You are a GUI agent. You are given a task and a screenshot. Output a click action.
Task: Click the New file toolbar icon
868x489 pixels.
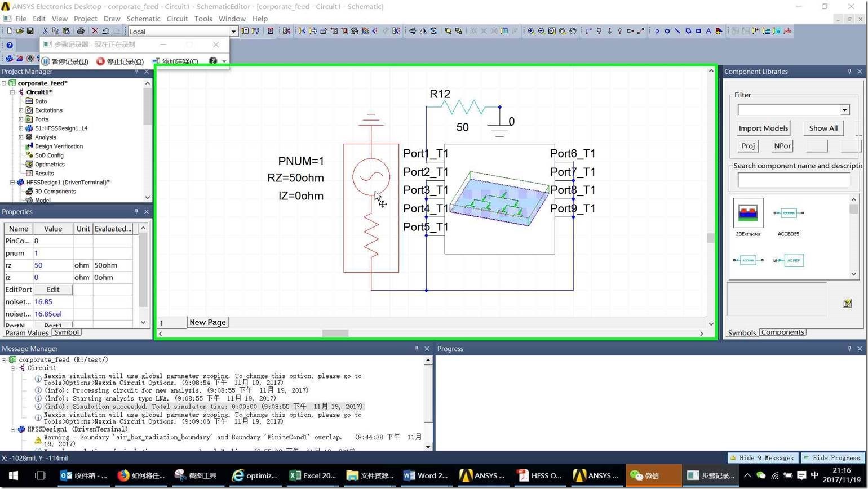pos(9,31)
